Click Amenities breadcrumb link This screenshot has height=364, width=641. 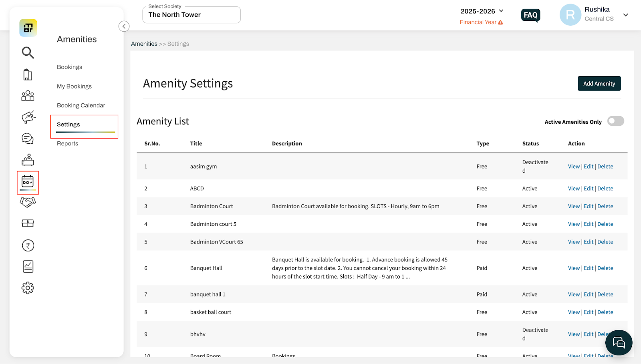click(144, 44)
